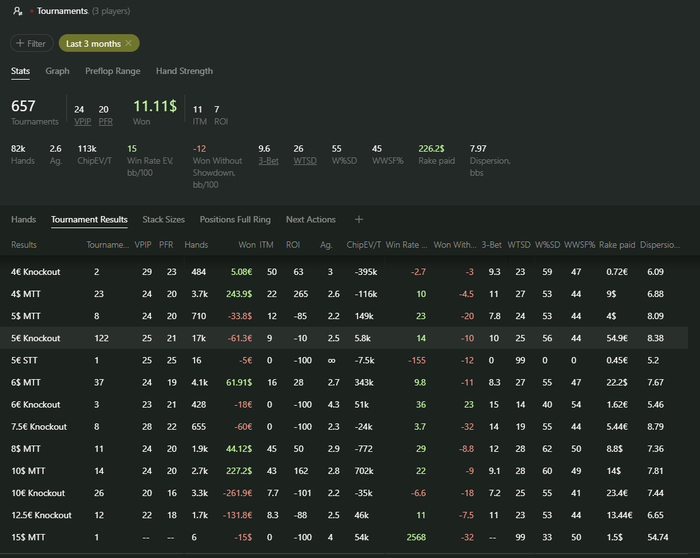
Task: Click the 227.2$ won value
Action: pos(239,471)
